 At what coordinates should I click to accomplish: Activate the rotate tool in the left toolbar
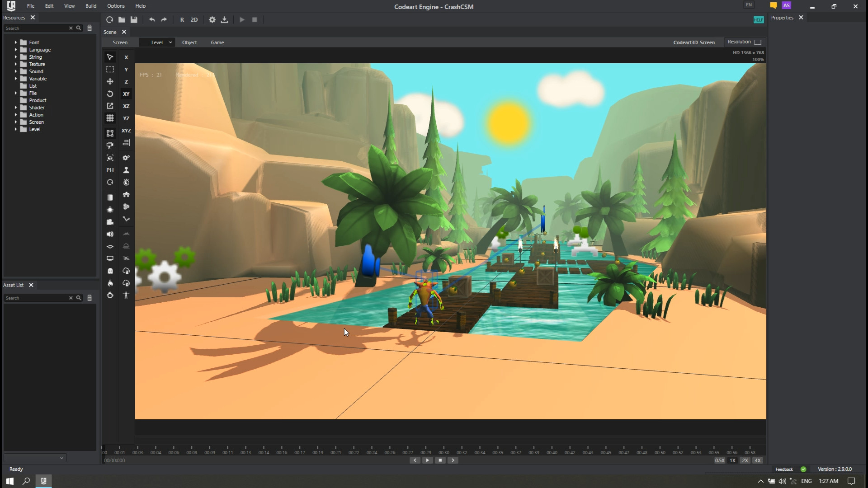coord(110,94)
